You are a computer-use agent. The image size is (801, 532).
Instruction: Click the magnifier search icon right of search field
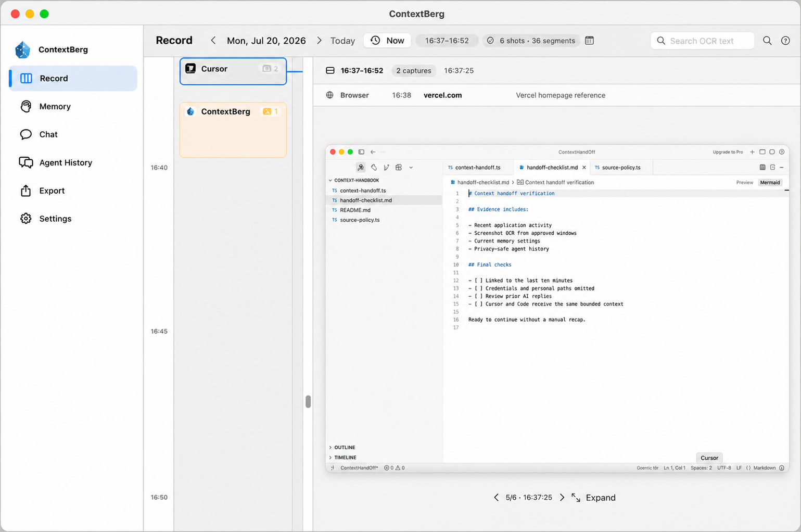(x=767, y=41)
